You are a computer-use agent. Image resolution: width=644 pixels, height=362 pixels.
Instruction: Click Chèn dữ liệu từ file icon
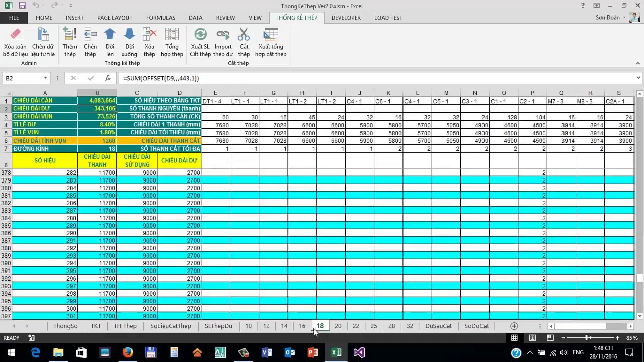[43, 34]
